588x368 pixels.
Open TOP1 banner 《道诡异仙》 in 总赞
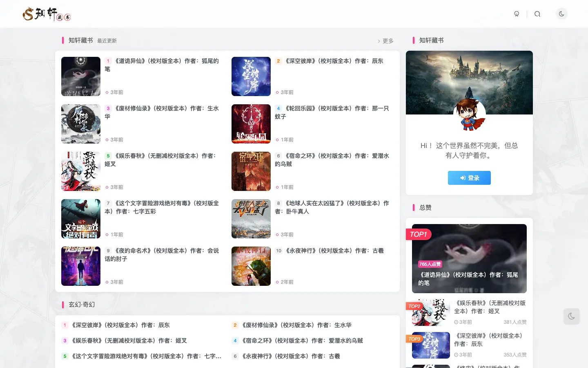point(469,258)
